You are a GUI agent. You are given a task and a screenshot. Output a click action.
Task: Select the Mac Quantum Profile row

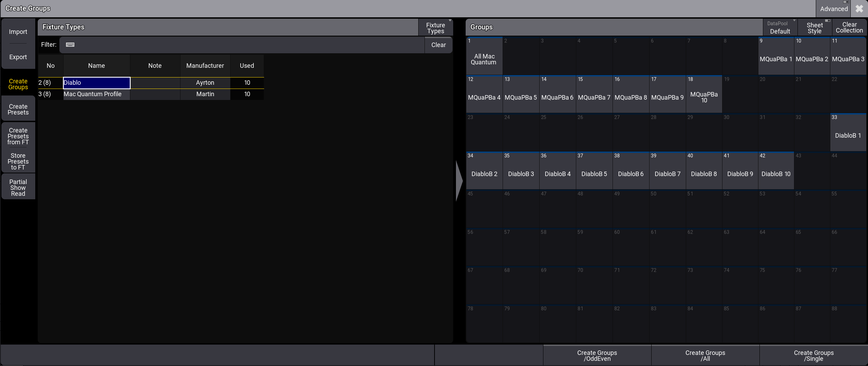tap(93, 94)
